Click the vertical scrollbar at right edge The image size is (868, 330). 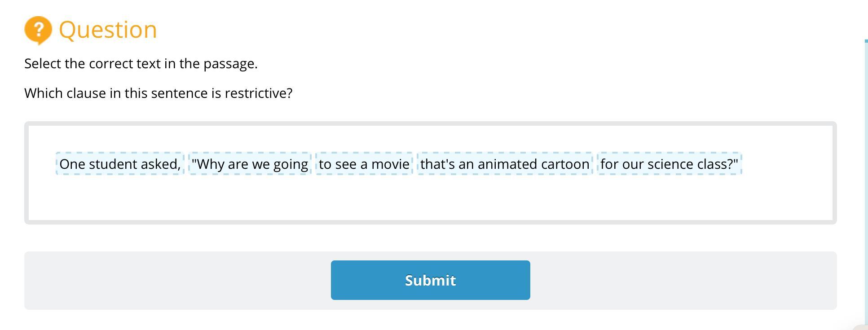point(866,180)
